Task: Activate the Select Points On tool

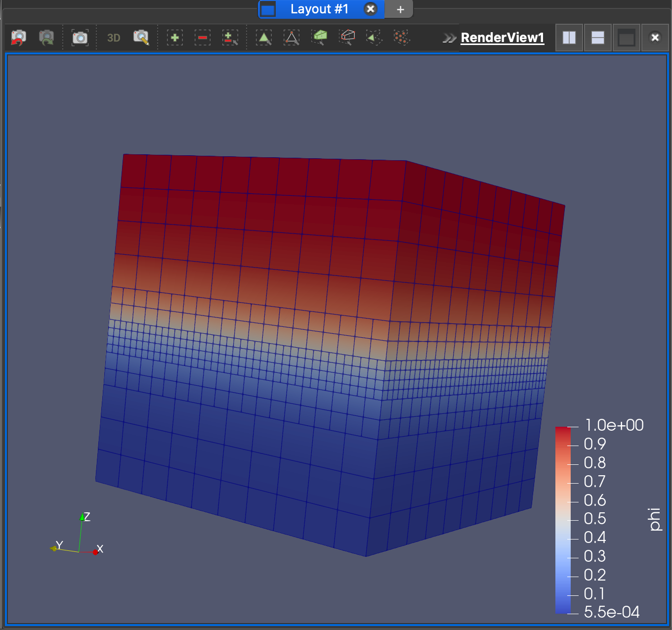Action: coord(292,37)
